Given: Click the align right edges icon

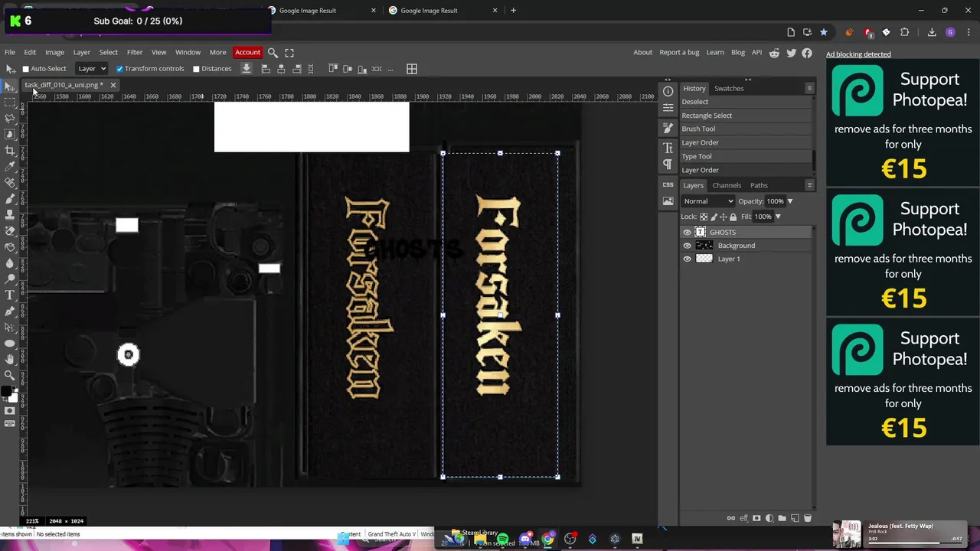Looking at the screenshot, I should [x=297, y=69].
